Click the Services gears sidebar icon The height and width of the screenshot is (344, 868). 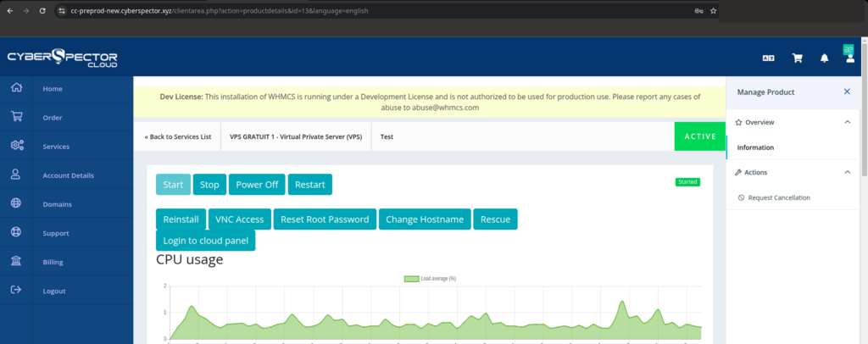pos(17,146)
